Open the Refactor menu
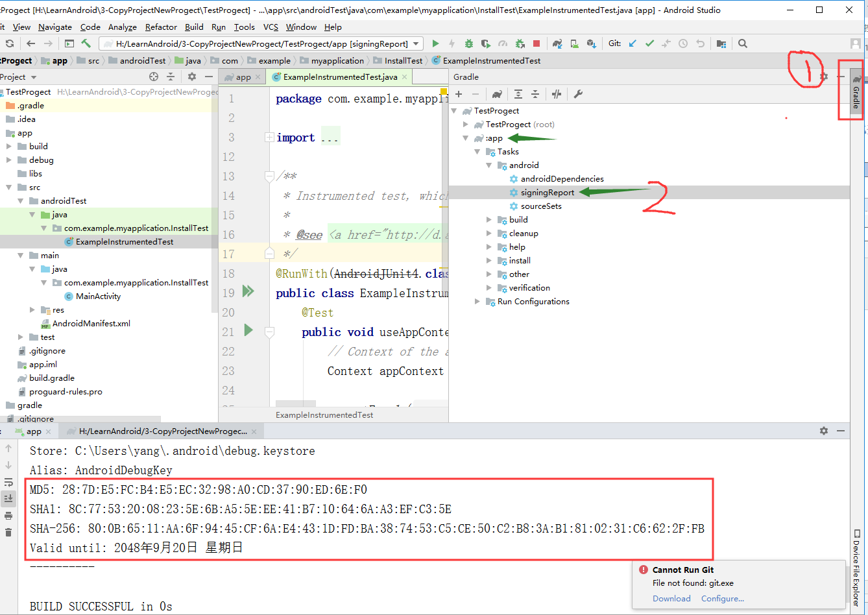This screenshot has width=868, height=615. click(x=161, y=27)
